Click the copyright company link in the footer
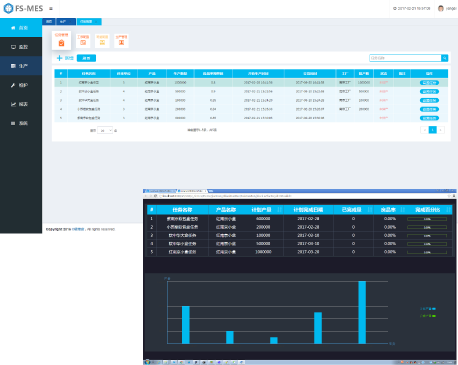This screenshot has height=365, width=458. pyautogui.click(x=78, y=229)
